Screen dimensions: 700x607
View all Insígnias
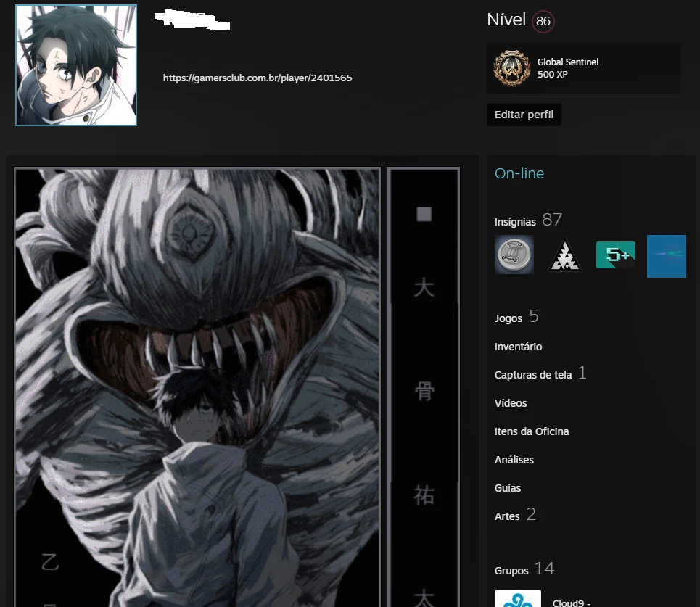point(515,221)
